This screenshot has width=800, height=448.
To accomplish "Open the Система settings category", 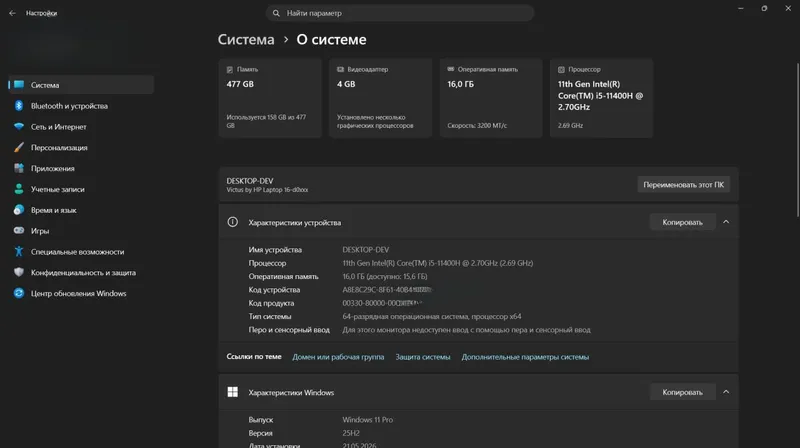I will [81, 85].
